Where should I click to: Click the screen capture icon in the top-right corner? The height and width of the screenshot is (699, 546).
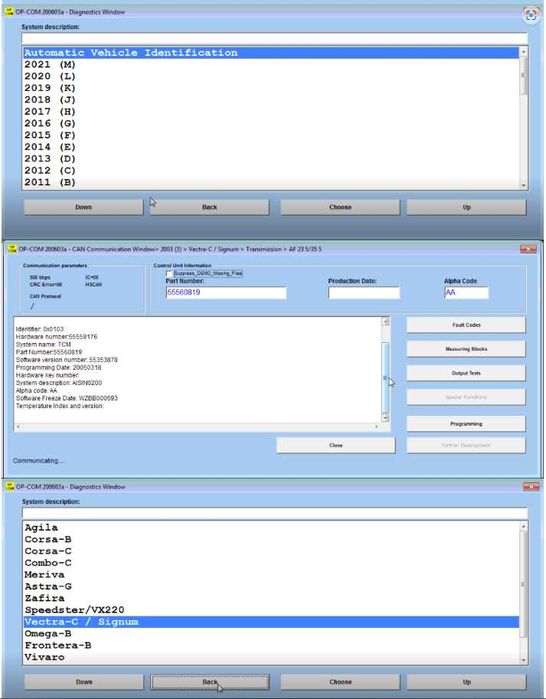click(531, 16)
